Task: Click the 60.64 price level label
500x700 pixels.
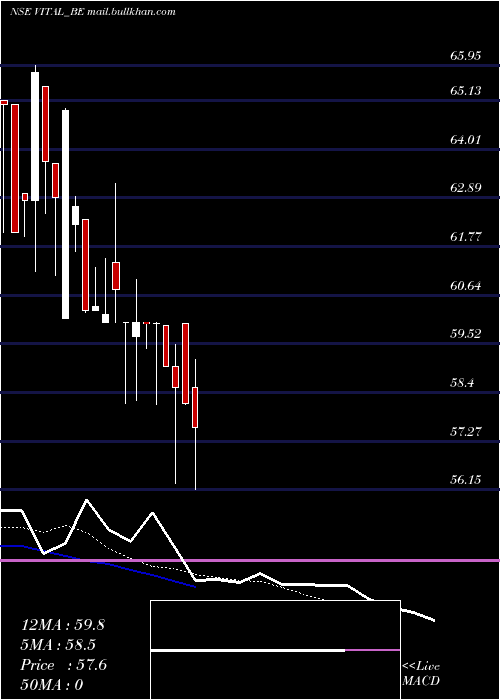Action: coord(466,286)
